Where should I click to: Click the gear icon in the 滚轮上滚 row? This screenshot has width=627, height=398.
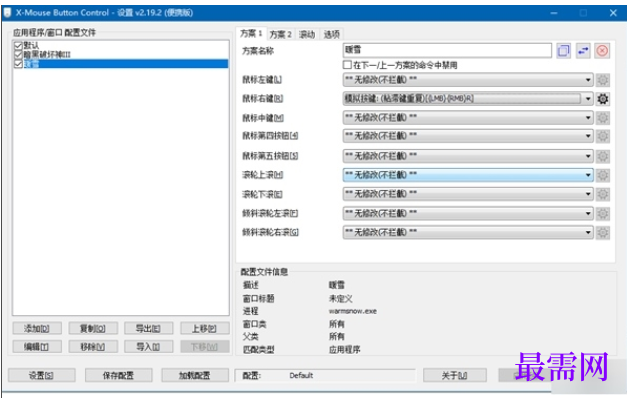(x=603, y=175)
